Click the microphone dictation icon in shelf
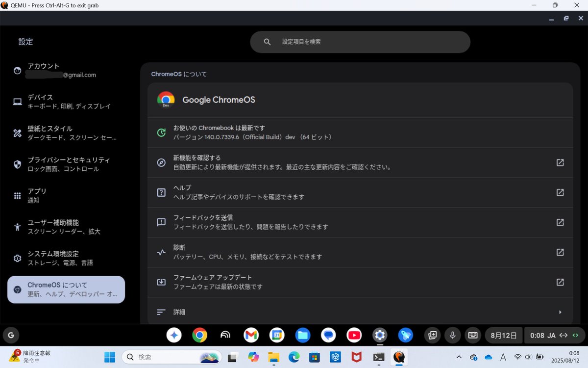This screenshot has width=588, height=368. (453, 335)
